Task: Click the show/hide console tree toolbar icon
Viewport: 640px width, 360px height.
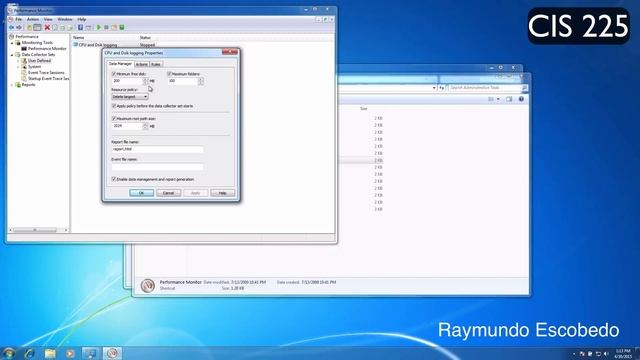Action: click(x=37, y=27)
